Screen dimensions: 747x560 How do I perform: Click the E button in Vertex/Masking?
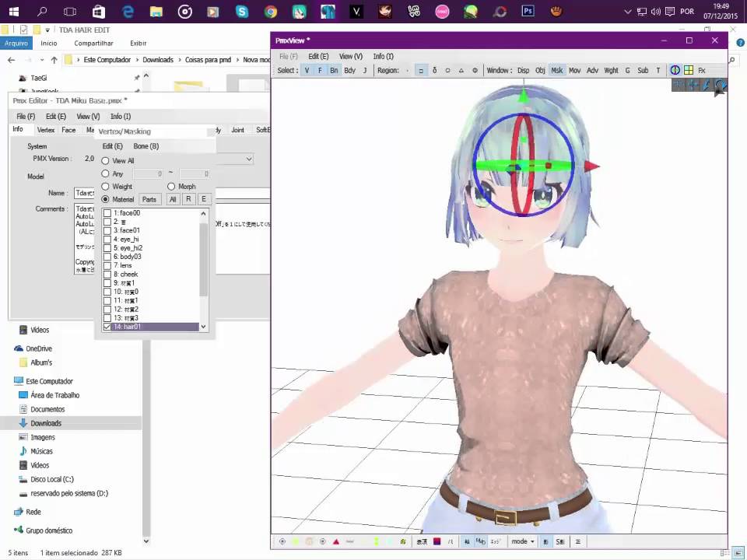coord(204,200)
